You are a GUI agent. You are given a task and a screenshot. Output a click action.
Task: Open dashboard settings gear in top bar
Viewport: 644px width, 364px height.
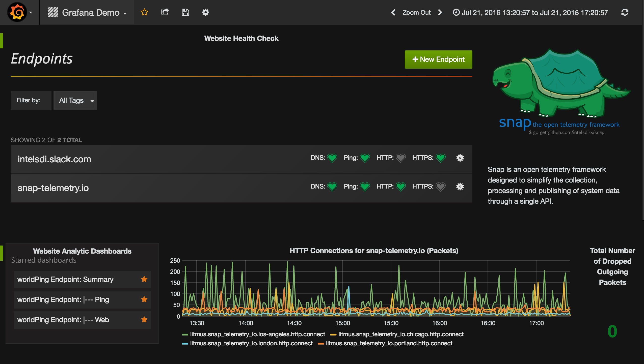tap(206, 12)
